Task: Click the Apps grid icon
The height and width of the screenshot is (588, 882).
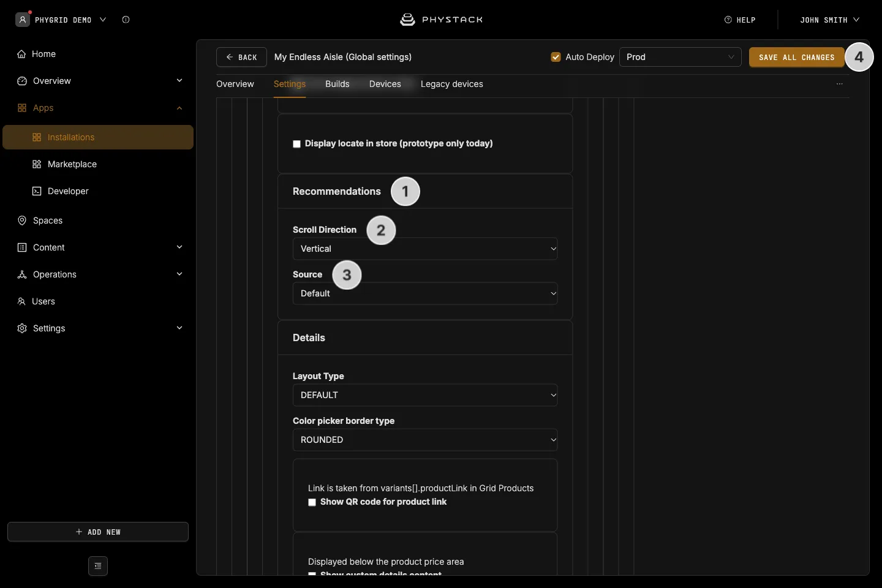Action: (22, 108)
